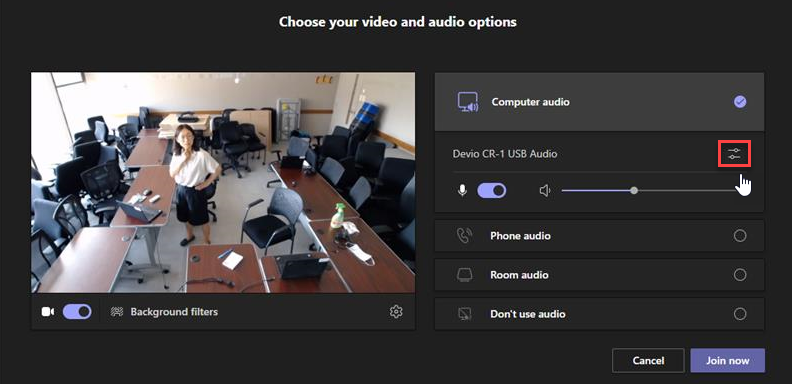Choose the Don't use audio label
The image size is (792, 384).
528,314
